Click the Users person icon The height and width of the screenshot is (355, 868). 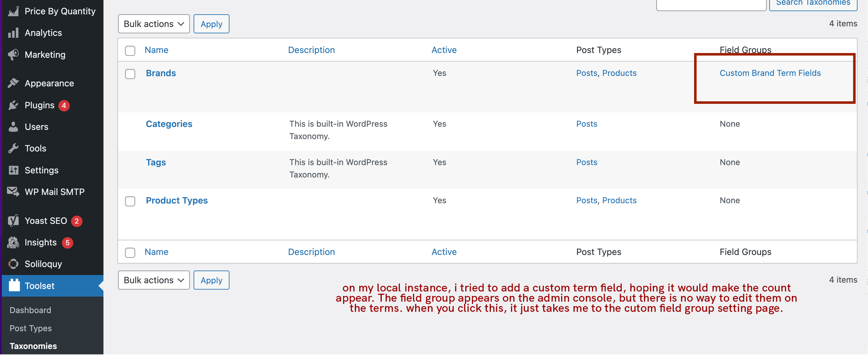13,127
